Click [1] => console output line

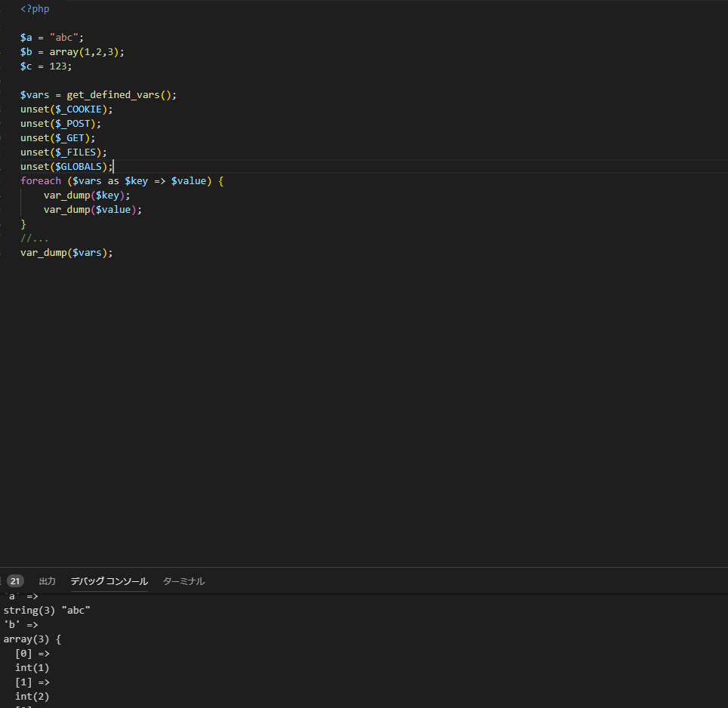[x=32, y=682]
